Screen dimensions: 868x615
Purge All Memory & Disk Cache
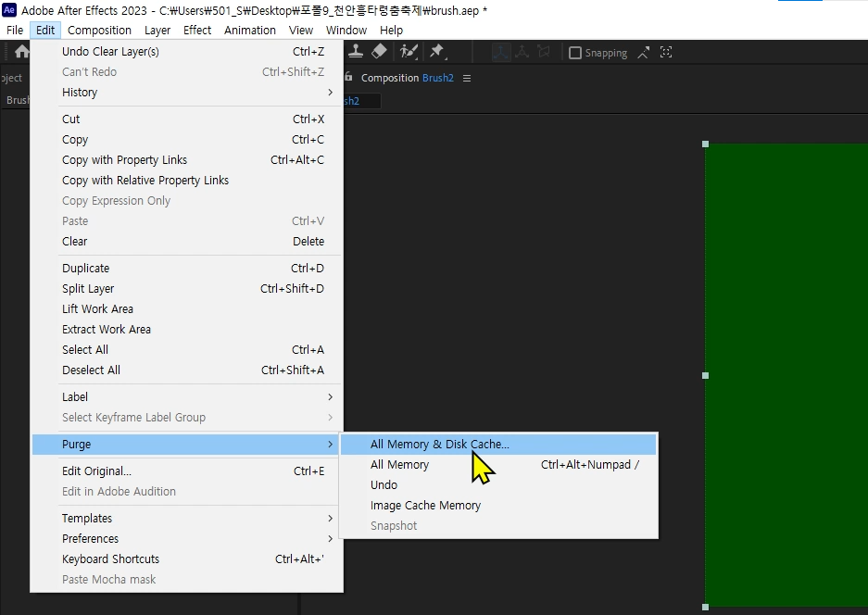pyautogui.click(x=498, y=444)
